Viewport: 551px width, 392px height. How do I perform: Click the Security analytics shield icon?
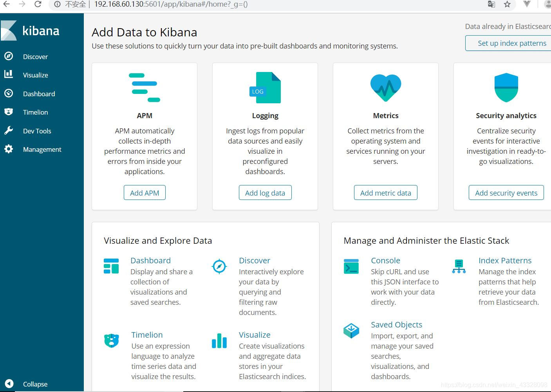(x=506, y=87)
